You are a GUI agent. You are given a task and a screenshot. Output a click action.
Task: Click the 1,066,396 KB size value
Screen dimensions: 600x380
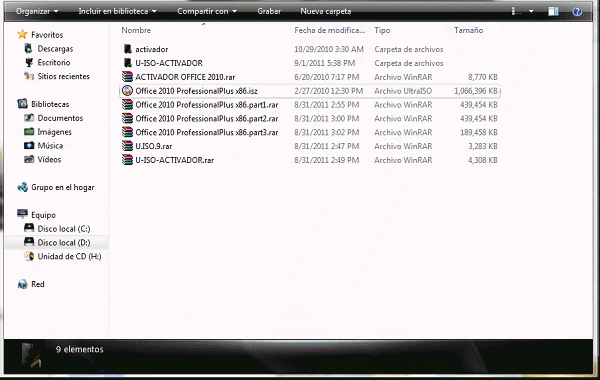click(x=476, y=91)
